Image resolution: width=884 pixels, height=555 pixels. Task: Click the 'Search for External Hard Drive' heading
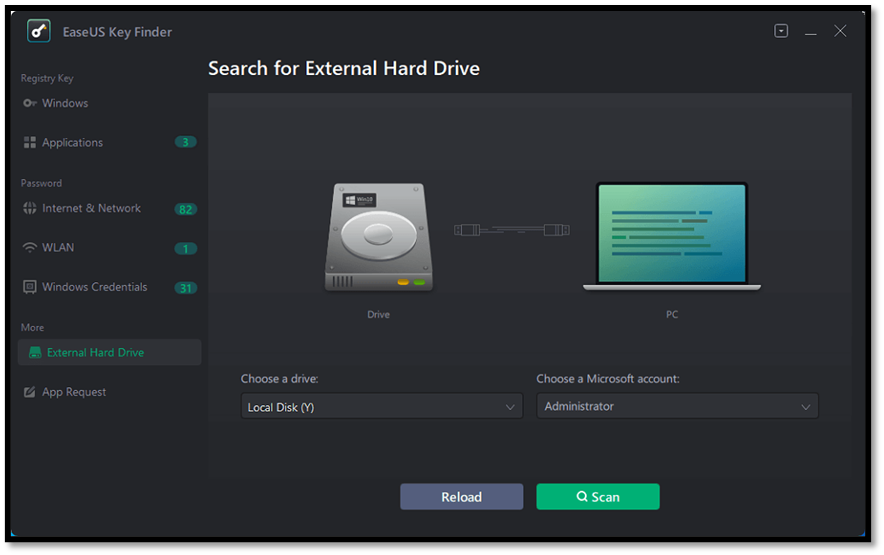point(344,68)
